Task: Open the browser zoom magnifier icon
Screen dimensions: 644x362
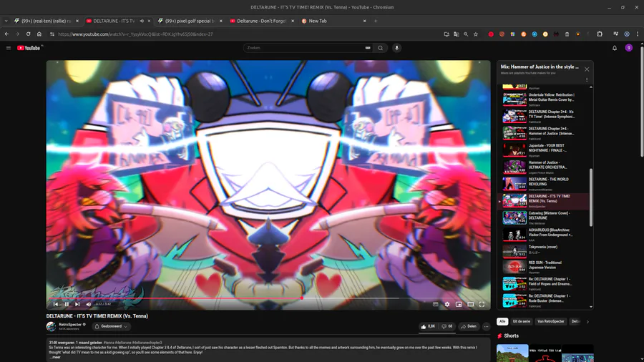Action: click(x=466, y=34)
